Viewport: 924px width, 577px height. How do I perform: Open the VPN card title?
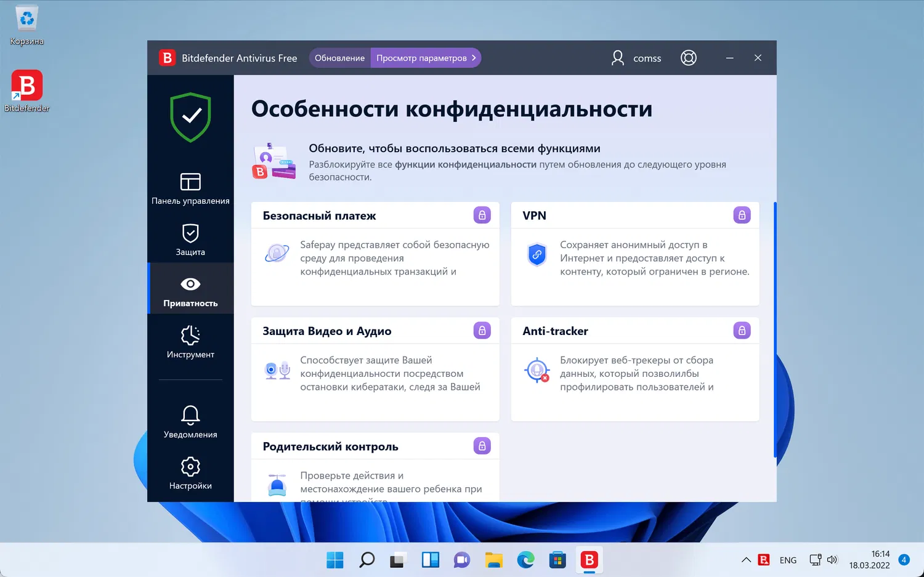(534, 216)
